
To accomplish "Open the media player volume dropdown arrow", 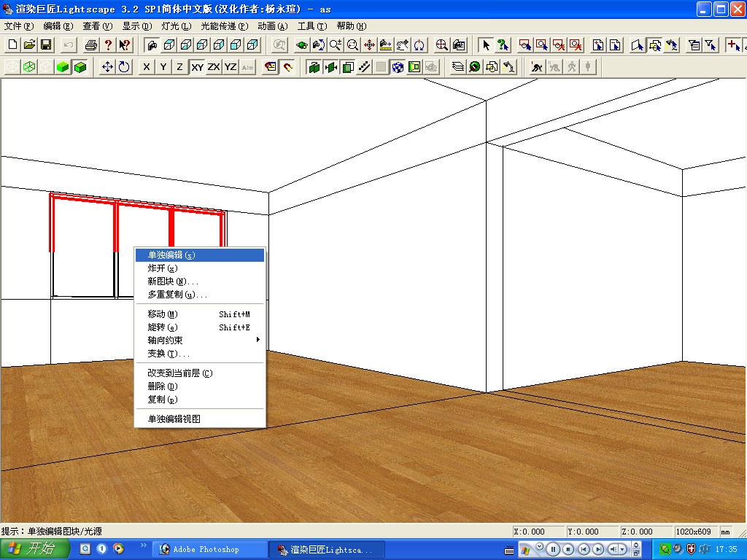I will coord(622,549).
